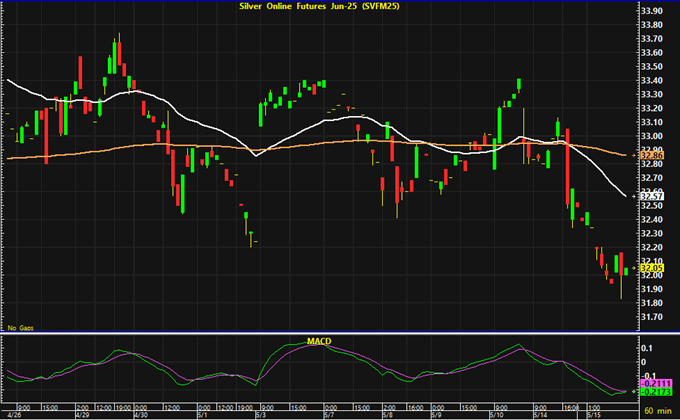
Task: Select the 5/7 date marker
Action: (329, 414)
